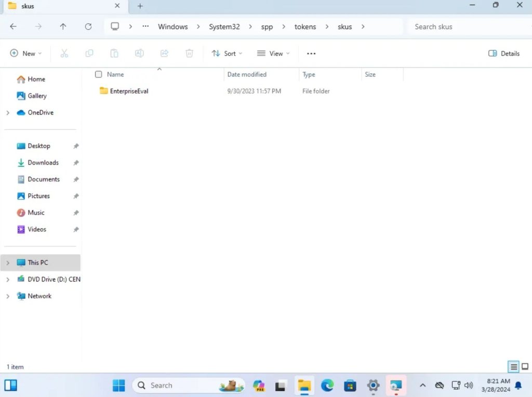This screenshot has width=532, height=397.
Task: Open the View layout dropdown
Action: point(273,54)
